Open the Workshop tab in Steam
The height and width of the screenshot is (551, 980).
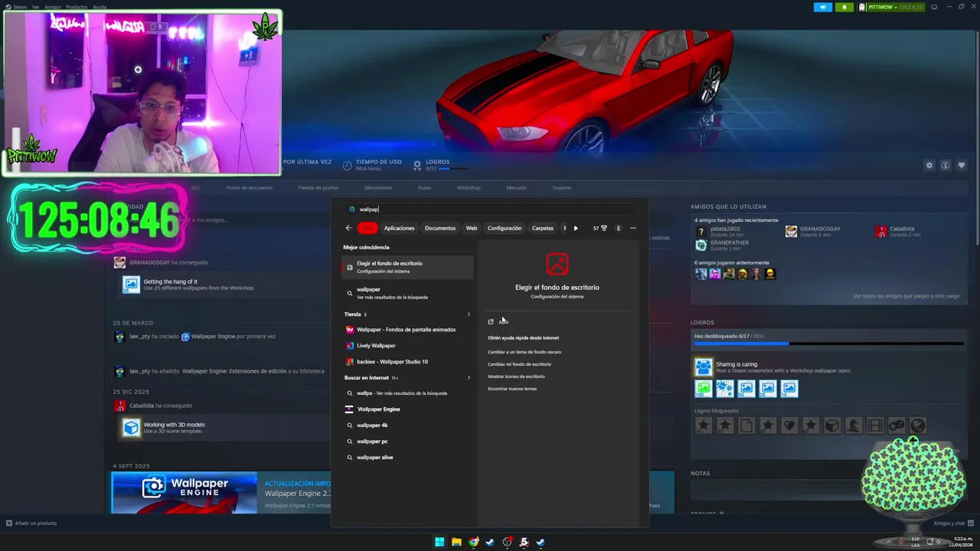point(469,187)
